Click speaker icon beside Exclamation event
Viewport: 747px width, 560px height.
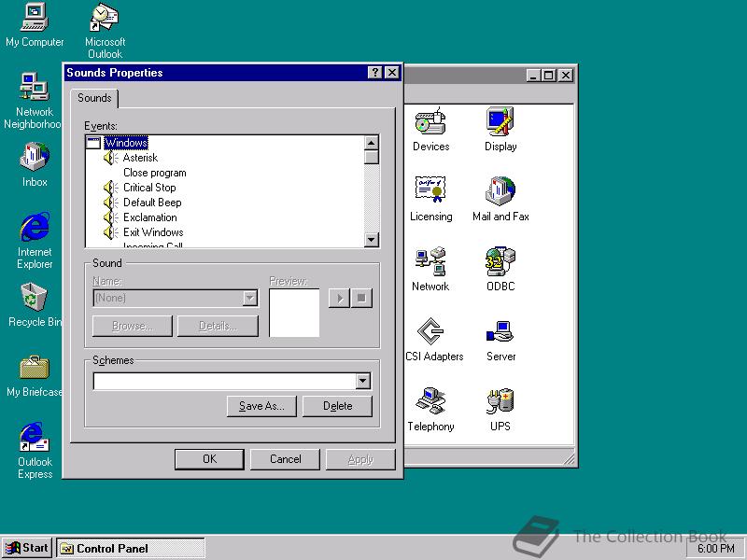111,217
